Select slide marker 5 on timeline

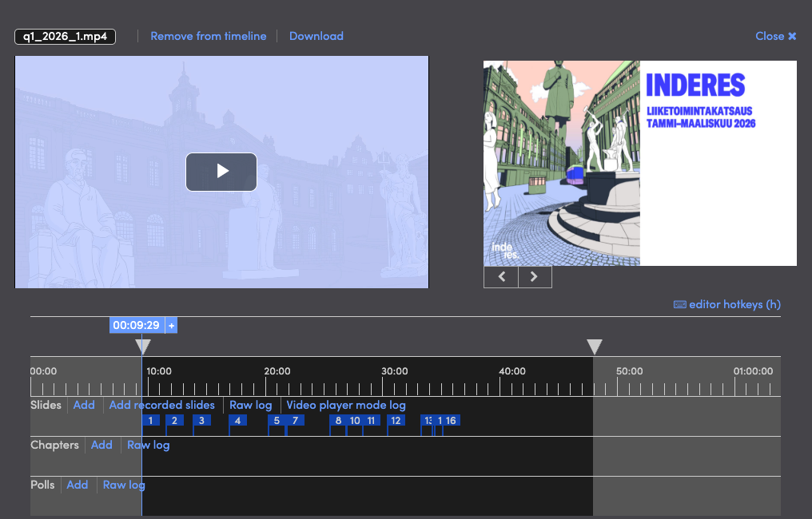pyautogui.click(x=277, y=421)
